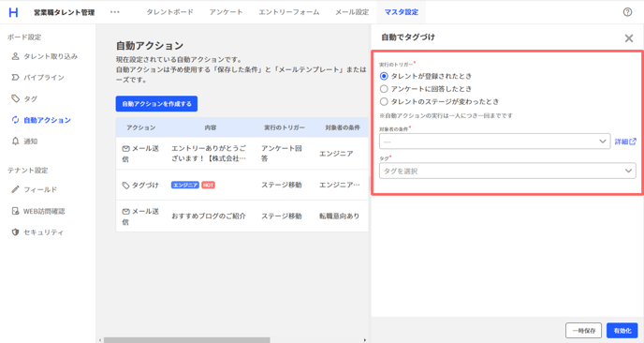Switch to タレントボード tab
The height and width of the screenshot is (343, 644).
(x=169, y=12)
